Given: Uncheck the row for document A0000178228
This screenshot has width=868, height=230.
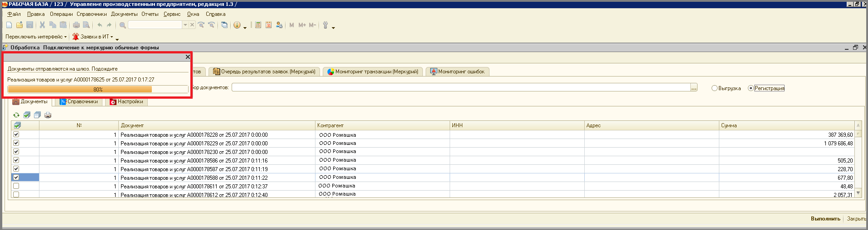Looking at the screenshot, I should (16, 134).
